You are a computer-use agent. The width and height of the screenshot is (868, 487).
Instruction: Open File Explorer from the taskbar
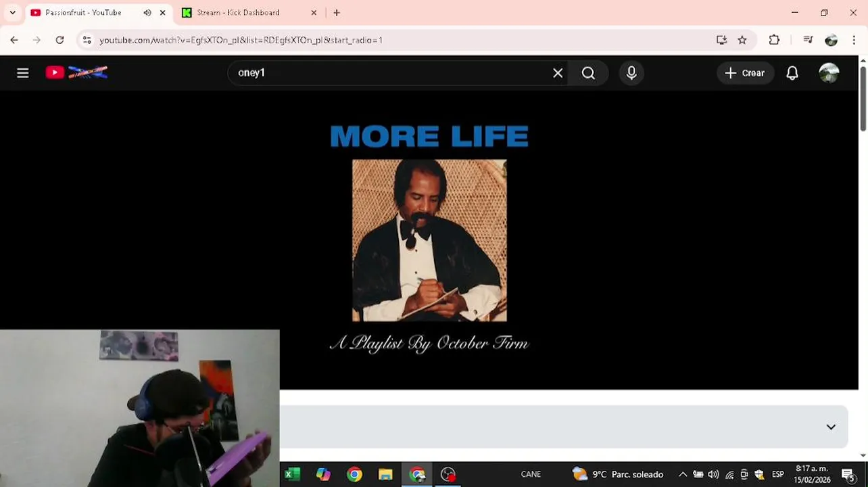tap(385, 474)
